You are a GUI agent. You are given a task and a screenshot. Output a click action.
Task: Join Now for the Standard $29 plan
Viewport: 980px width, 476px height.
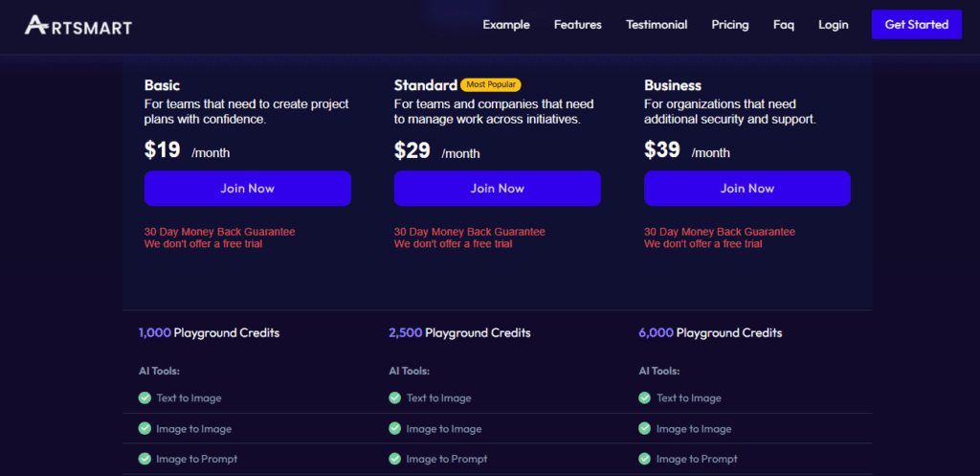click(x=498, y=189)
